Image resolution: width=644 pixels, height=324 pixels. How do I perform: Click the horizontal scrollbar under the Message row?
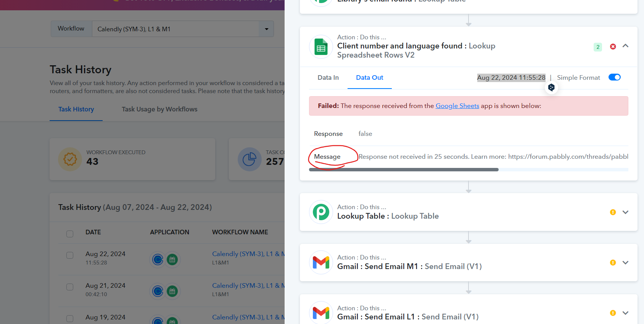click(404, 169)
